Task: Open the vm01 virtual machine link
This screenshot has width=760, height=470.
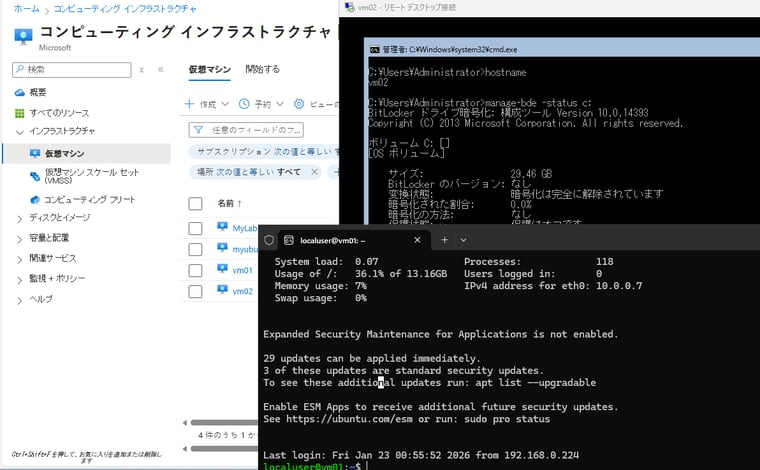Action: tap(242, 270)
